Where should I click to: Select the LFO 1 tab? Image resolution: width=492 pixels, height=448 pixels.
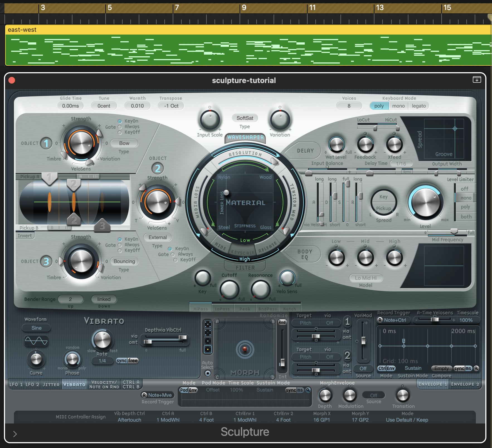click(x=16, y=384)
